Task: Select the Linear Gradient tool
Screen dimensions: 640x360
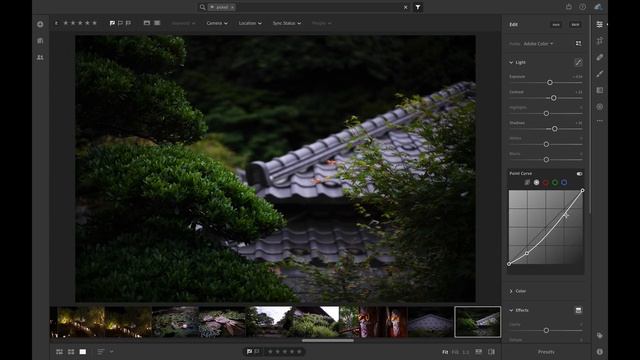Action: (x=599, y=90)
